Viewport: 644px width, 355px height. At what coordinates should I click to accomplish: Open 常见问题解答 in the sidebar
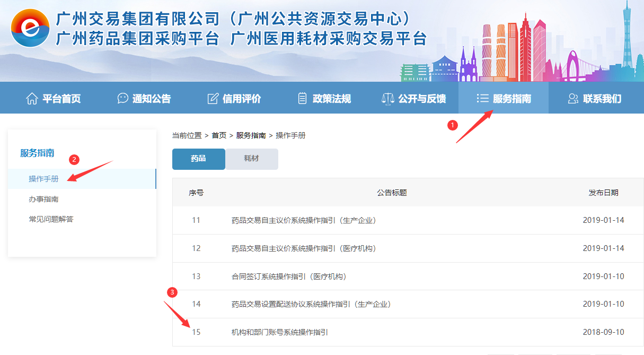pos(51,219)
